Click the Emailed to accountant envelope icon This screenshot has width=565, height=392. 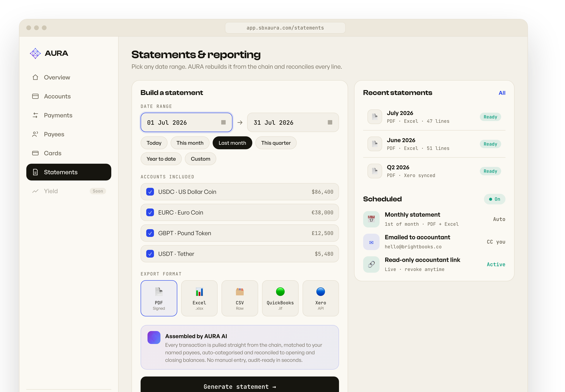pos(371,242)
